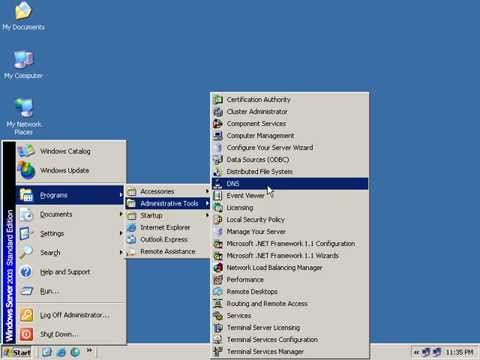480x360 pixels.
Task: Click the Computer Management icon
Action: (218, 135)
